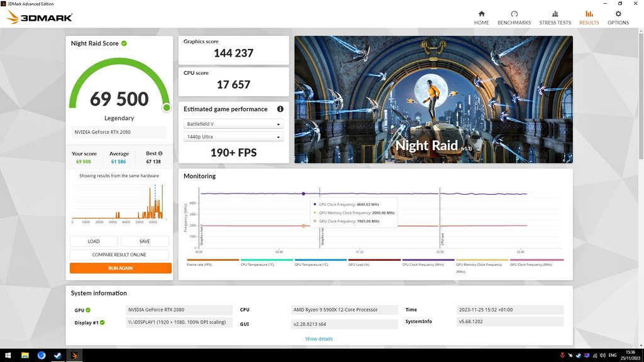Viewport: 644px width, 362px height.
Task: Click the SystemInfo version v5.68.1202
Action: (509, 321)
